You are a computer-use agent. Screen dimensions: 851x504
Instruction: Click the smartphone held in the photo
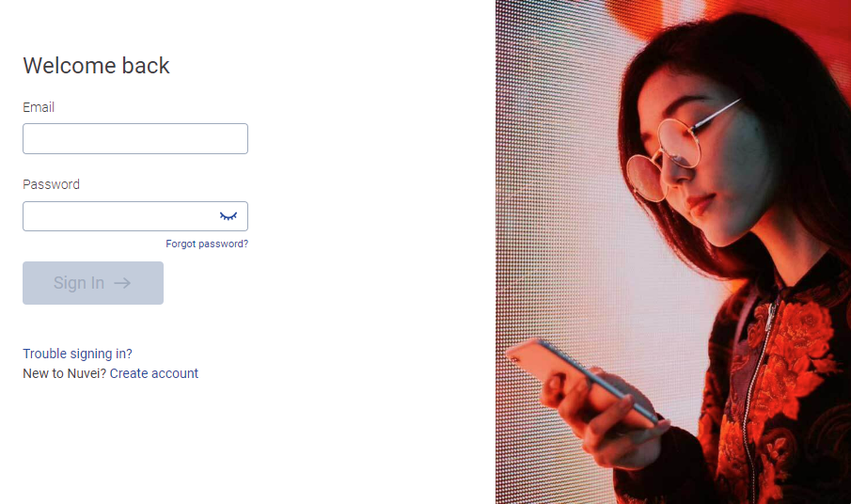tap(583, 380)
